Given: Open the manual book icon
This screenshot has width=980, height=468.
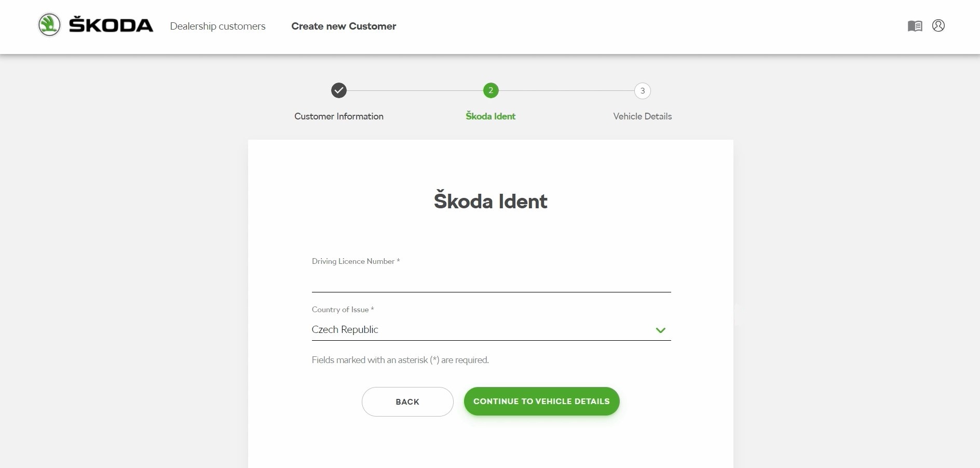Looking at the screenshot, I should pos(915,26).
